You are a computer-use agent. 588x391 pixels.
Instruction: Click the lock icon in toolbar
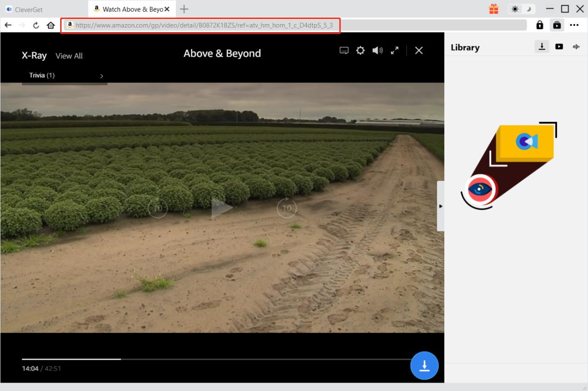(540, 25)
